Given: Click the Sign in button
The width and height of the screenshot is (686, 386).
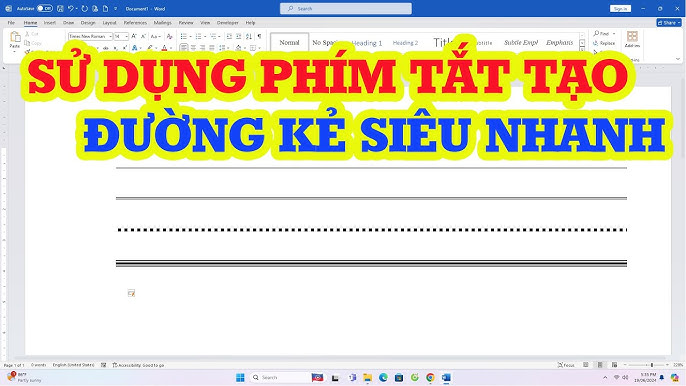Looking at the screenshot, I should coord(620,8).
